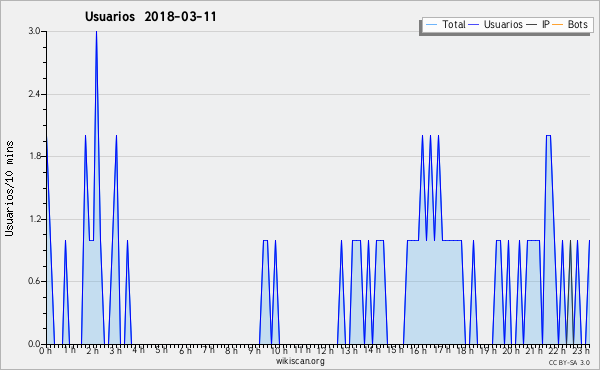This screenshot has height=370, width=600.
Task: Click the chart title Usuarios 2018-03-11
Action: point(150,16)
